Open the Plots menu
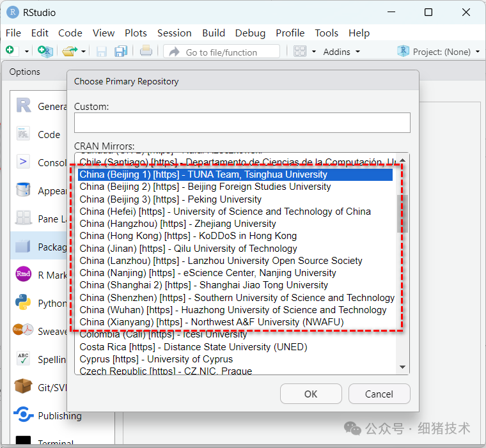Screen dimensions: 486x448 pos(136,33)
